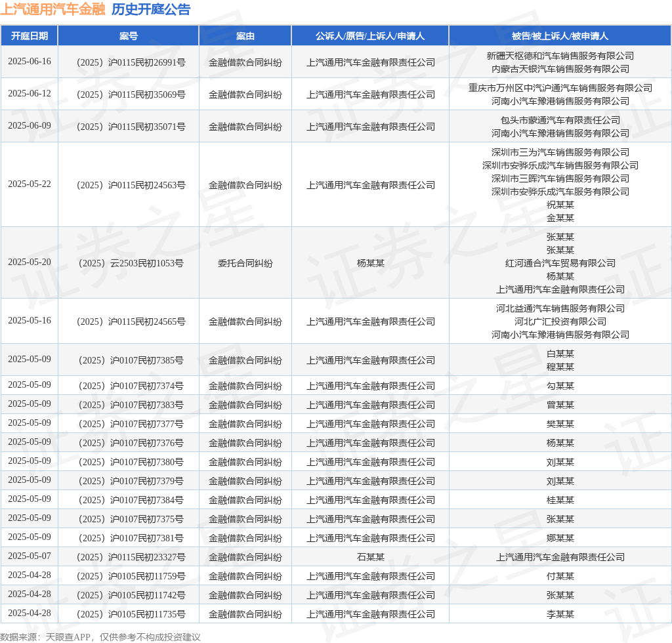Screen dimensions: 672x643
Task: Select the date 2025-05-07
Action: [x=29, y=556]
